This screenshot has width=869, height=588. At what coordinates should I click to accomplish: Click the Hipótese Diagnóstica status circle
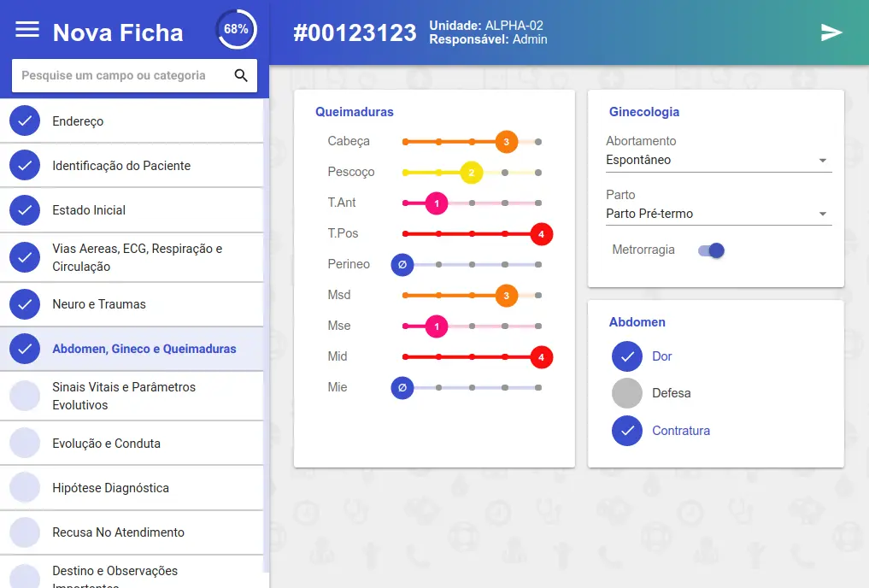coord(25,488)
